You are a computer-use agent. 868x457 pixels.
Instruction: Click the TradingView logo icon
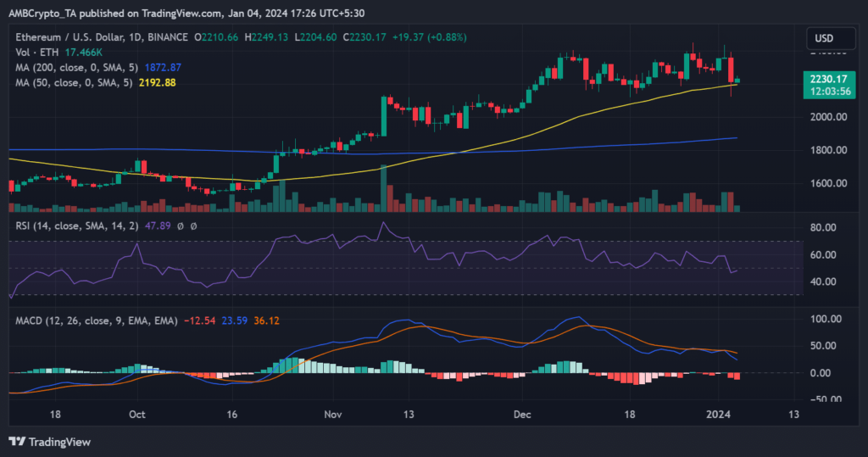pyautogui.click(x=15, y=442)
